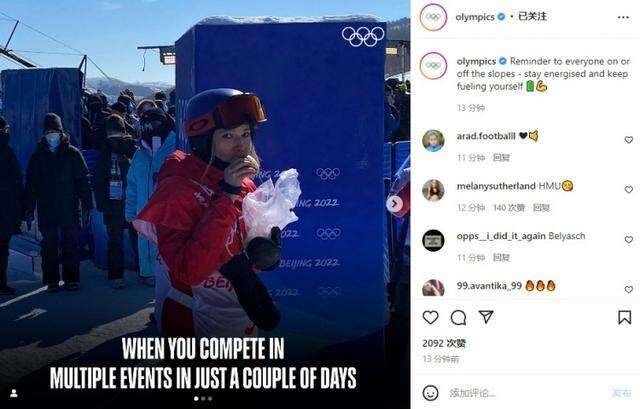
Task: Like opps_i_did_it_again's comment
Action: point(629,240)
